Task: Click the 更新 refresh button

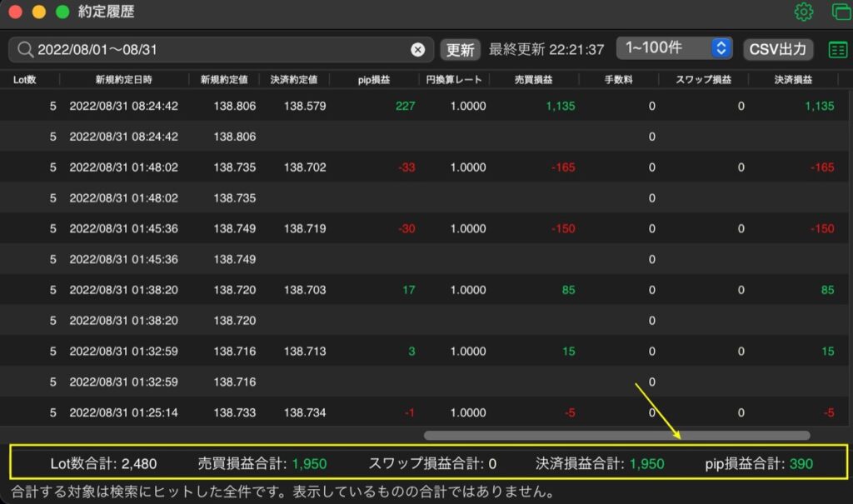Action: click(460, 49)
